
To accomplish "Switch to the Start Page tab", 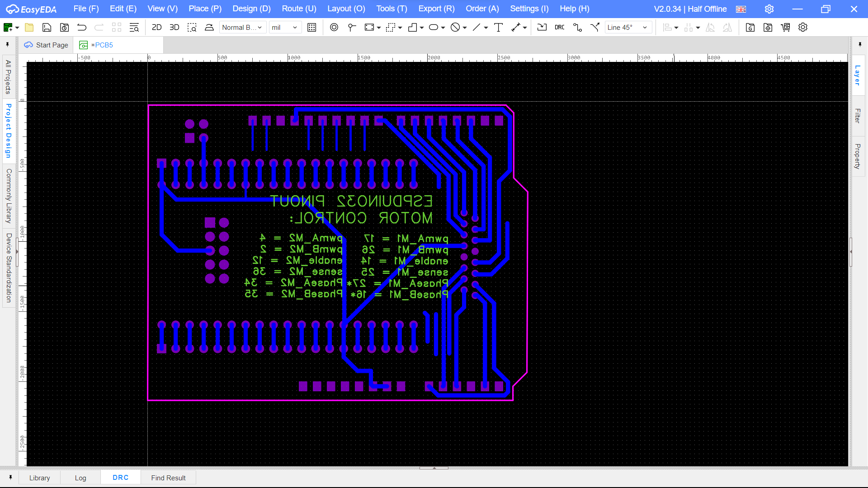I will coord(46,45).
